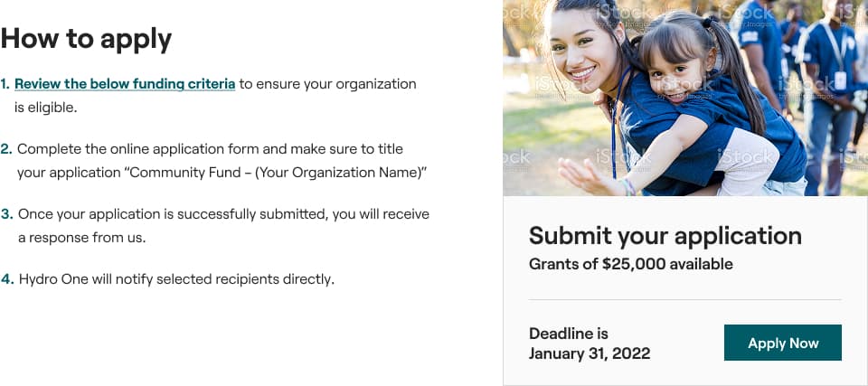Click the smiling woman's face in photo
The width and height of the screenshot is (868, 386).
[576, 54]
